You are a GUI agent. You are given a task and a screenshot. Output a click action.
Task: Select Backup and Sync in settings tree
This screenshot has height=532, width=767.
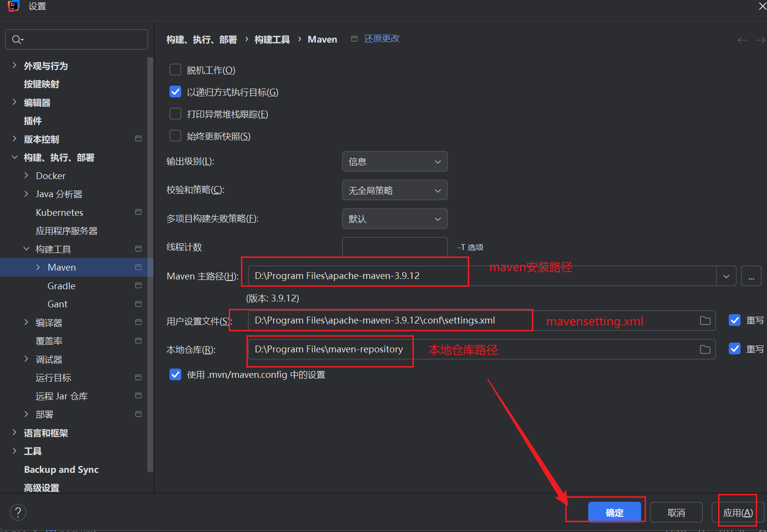[61, 470]
